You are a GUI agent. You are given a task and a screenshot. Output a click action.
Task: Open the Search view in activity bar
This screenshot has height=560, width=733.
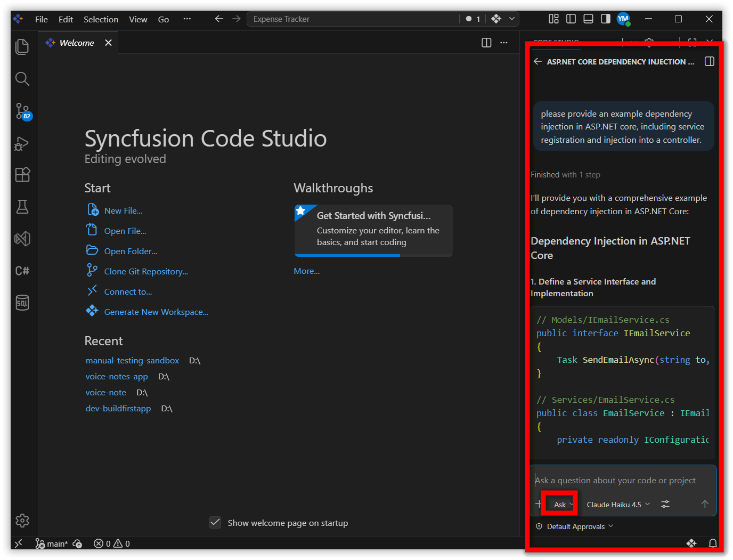tap(22, 79)
